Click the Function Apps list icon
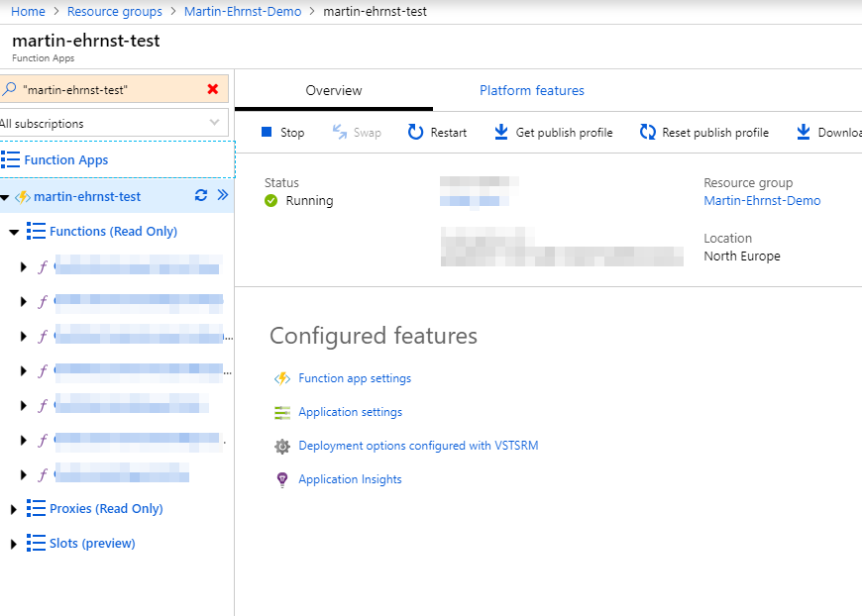This screenshot has width=862, height=616. [x=11, y=159]
